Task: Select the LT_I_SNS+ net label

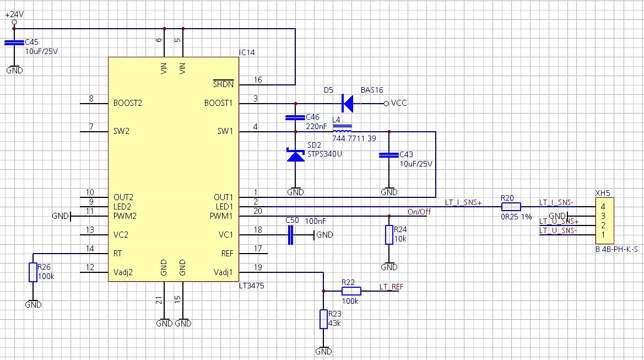Action: (463, 202)
